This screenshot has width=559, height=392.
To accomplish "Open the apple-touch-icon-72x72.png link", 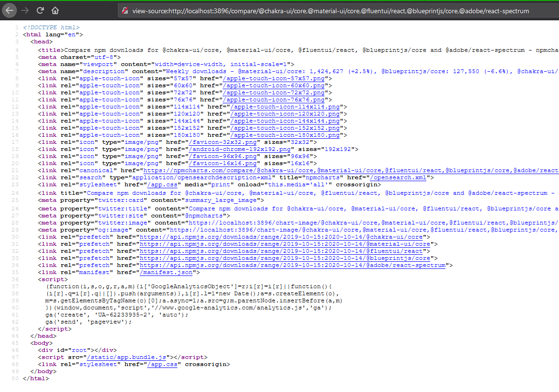I will pyautogui.click(x=274, y=92).
